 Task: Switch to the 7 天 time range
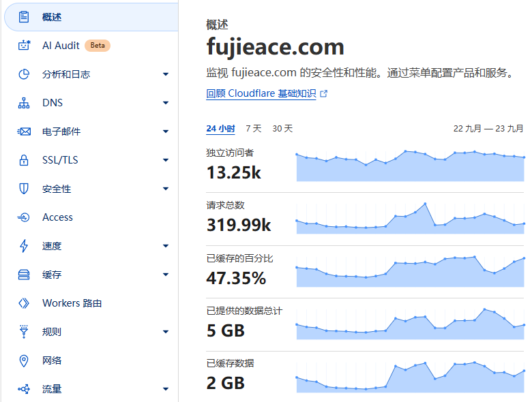tap(254, 129)
